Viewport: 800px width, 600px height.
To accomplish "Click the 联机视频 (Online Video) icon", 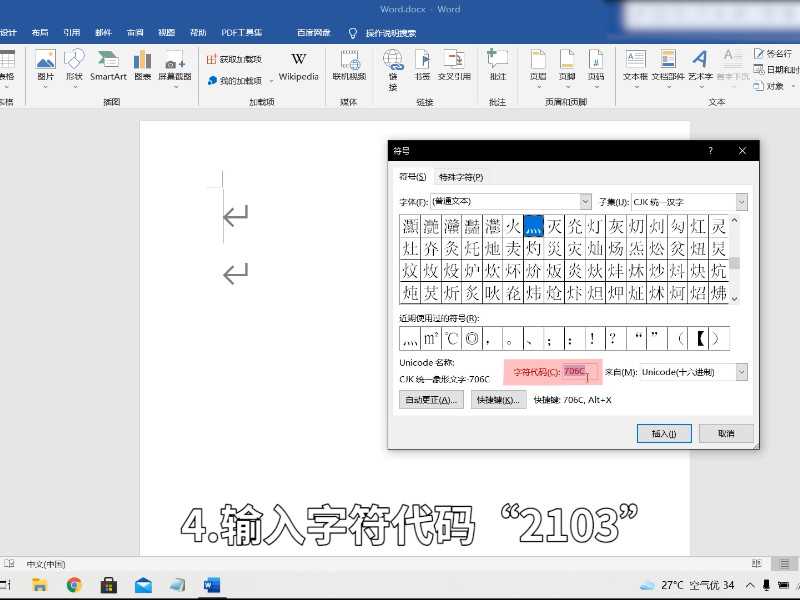I will [x=349, y=64].
